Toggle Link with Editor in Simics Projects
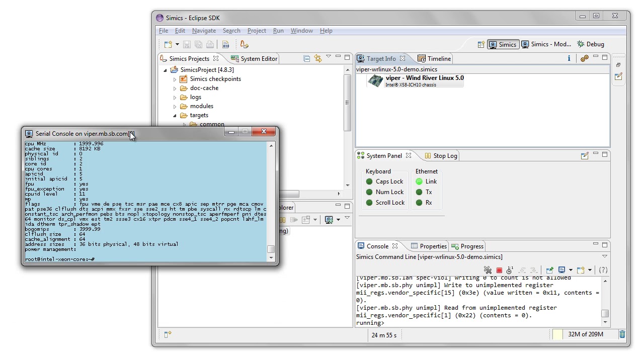 click(x=317, y=59)
